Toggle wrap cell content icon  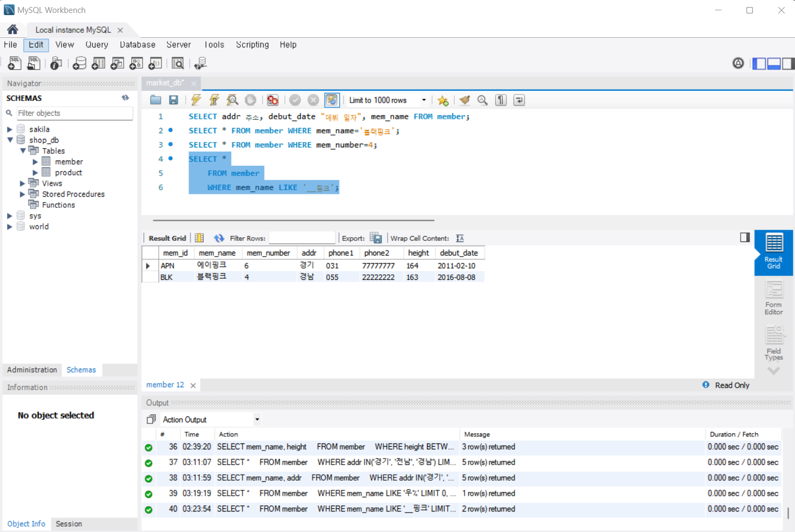pyautogui.click(x=460, y=238)
